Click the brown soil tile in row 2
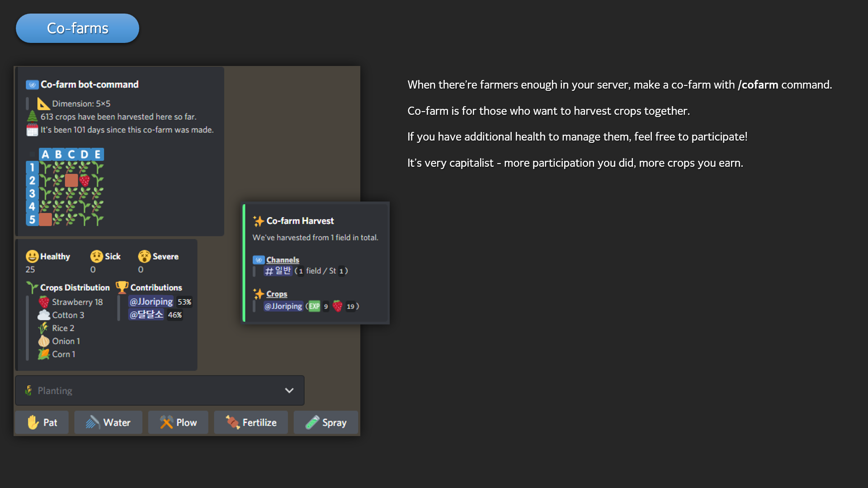 (71, 181)
